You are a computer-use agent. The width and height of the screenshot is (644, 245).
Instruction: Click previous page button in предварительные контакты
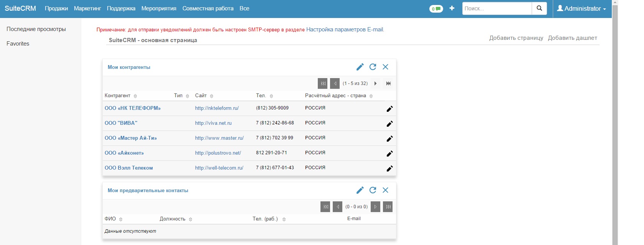click(338, 207)
